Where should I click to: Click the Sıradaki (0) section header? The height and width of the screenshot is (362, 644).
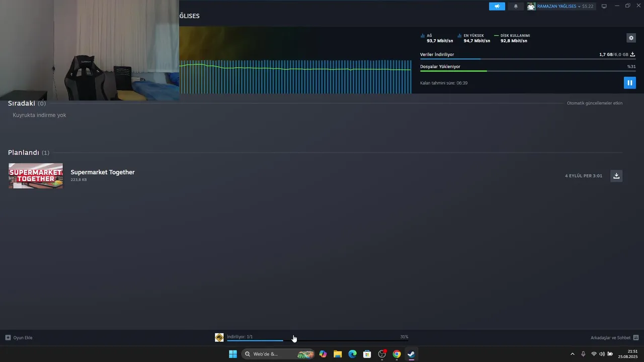pos(27,103)
